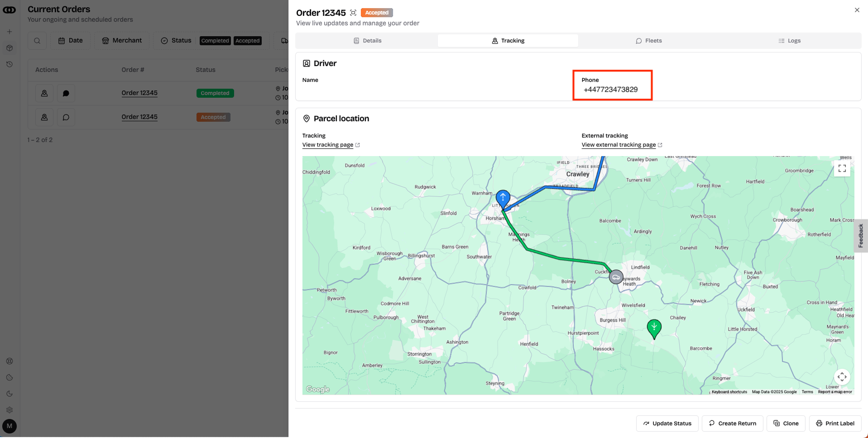Open the Order 12345 link with Accepted status

click(139, 117)
